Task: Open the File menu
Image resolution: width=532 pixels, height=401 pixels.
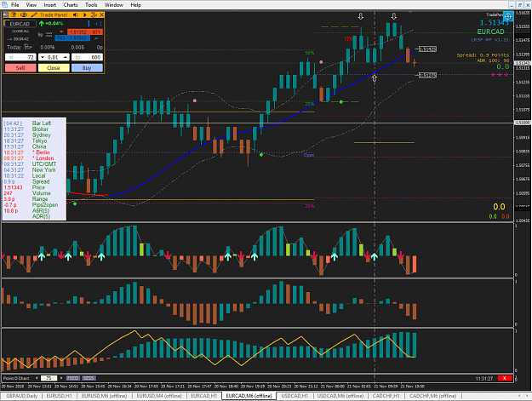Action: [x=15, y=5]
